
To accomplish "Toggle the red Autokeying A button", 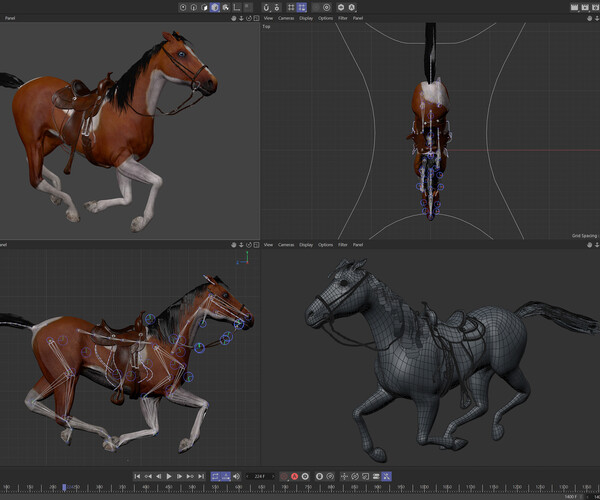I will pos(295,476).
